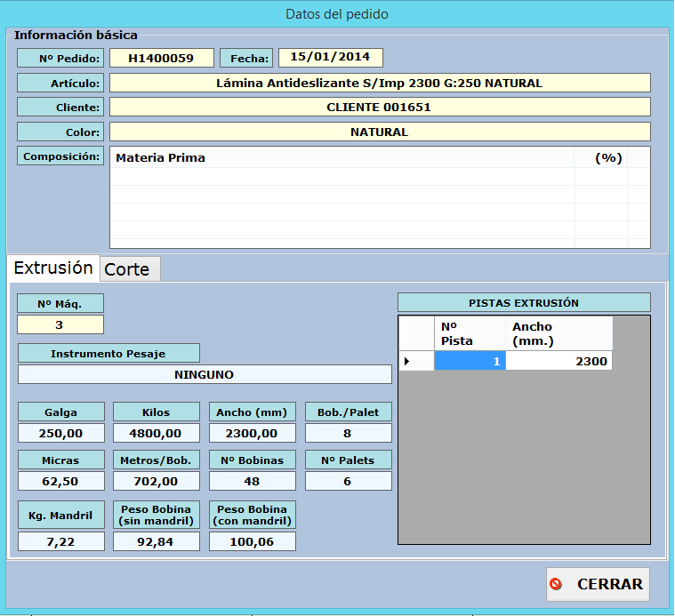
Task: Select Nº Pista cell with value 1
Action: pyautogui.click(x=470, y=361)
